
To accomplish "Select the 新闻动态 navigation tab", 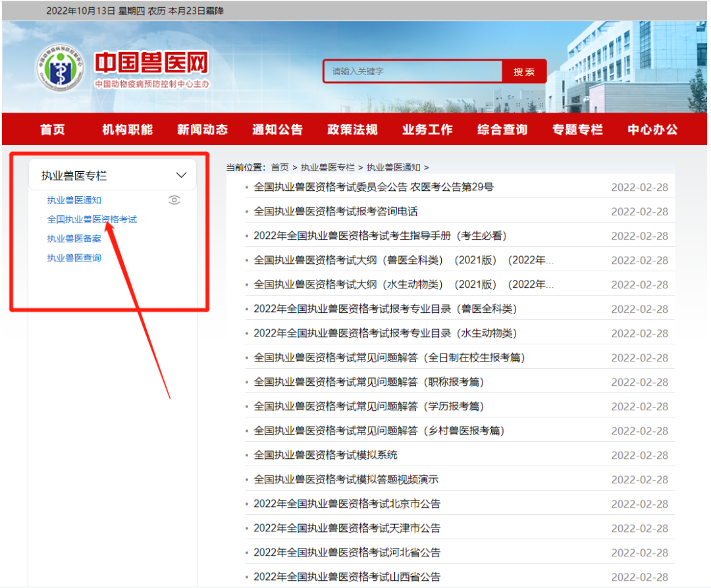I will point(202,129).
